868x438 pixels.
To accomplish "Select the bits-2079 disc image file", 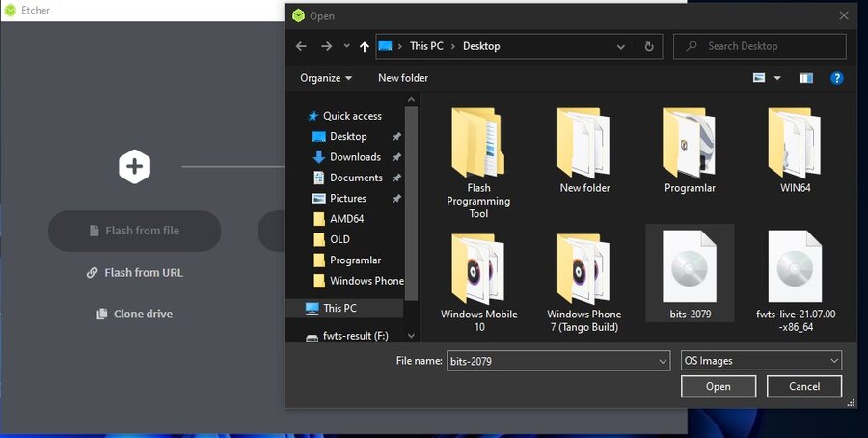I will [x=690, y=274].
